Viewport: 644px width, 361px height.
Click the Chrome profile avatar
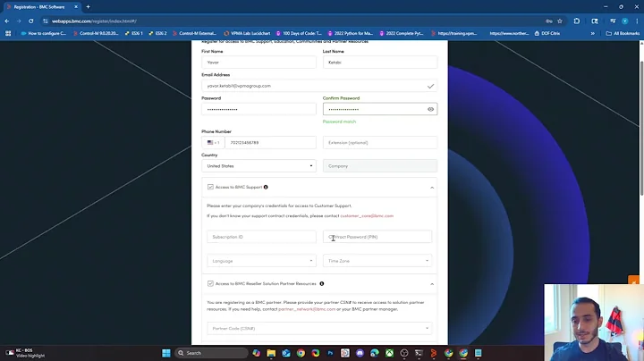coord(624,21)
